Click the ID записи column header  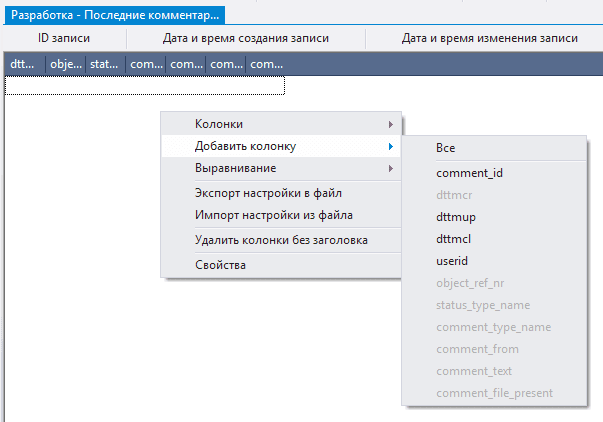click(x=64, y=39)
